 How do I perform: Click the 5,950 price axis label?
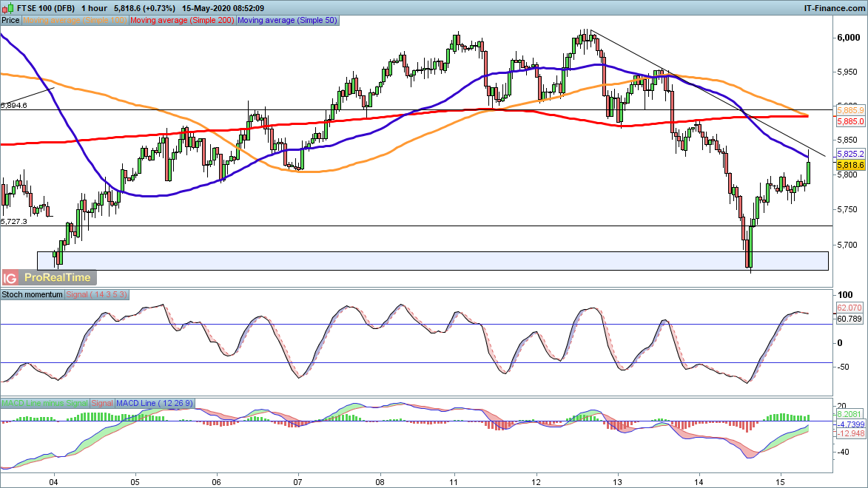pyautogui.click(x=847, y=72)
